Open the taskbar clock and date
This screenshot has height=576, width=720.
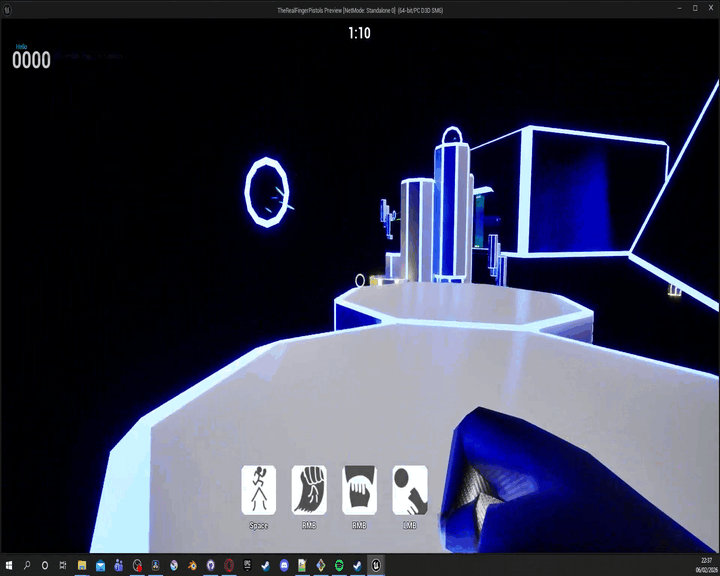[x=706, y=566]
